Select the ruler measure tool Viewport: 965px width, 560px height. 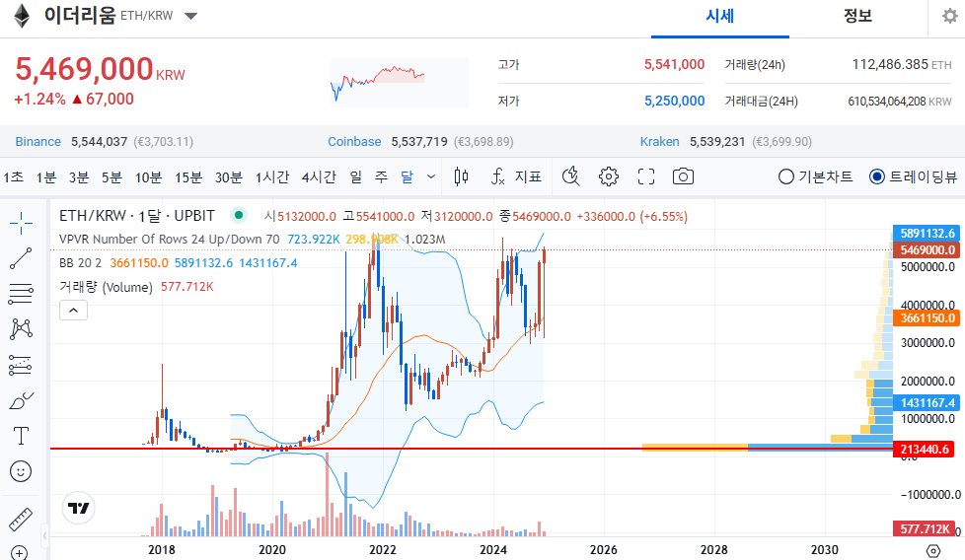coord(21,520)
